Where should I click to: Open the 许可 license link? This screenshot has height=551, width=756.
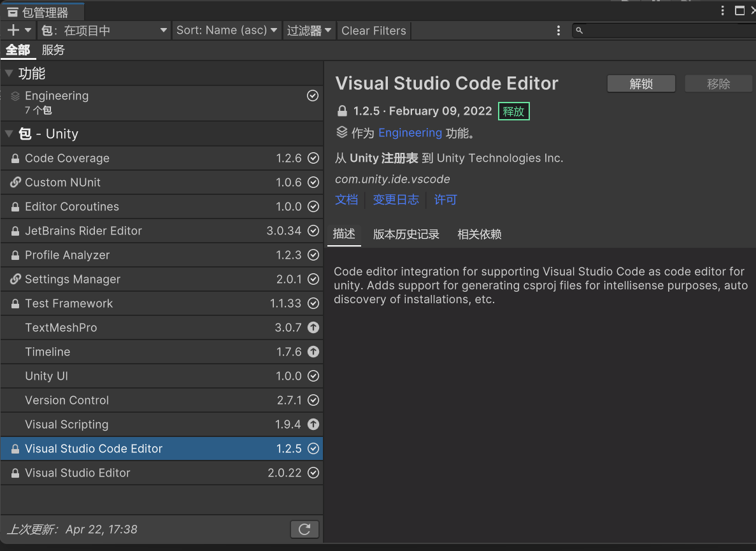445,199
